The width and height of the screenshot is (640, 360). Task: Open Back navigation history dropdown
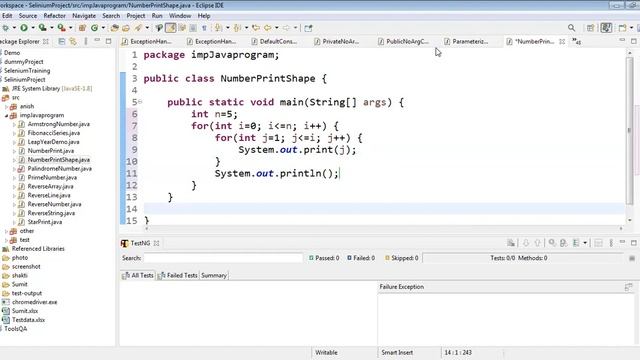pos(277,28)
